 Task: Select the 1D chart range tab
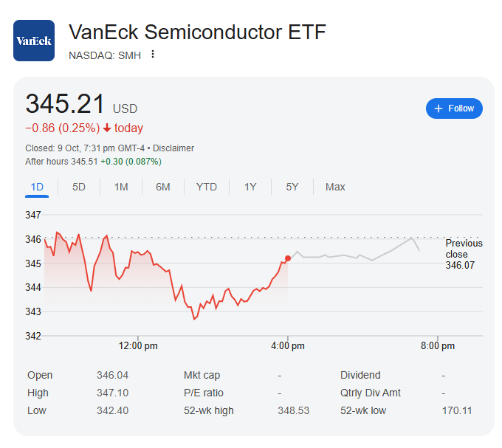(37, 187)
